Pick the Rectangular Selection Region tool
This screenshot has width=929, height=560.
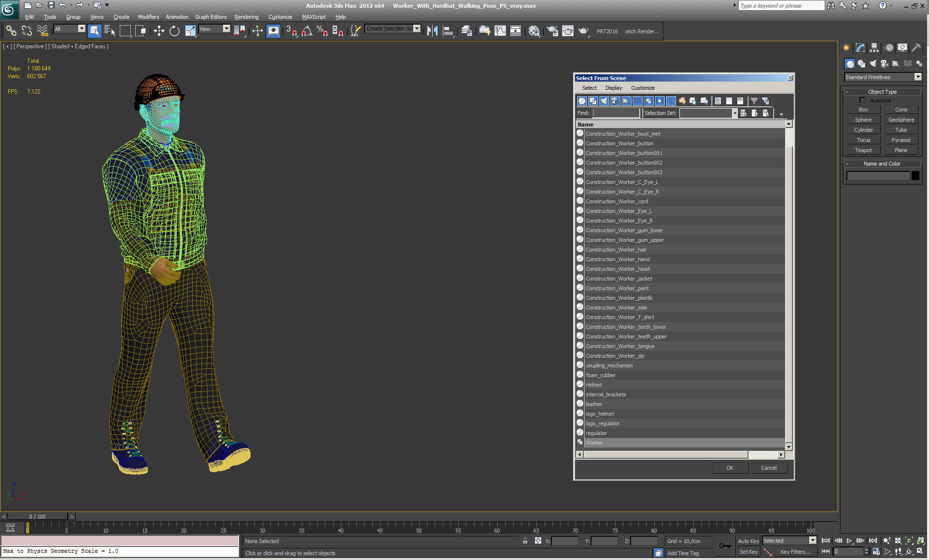tap(125, 31)
